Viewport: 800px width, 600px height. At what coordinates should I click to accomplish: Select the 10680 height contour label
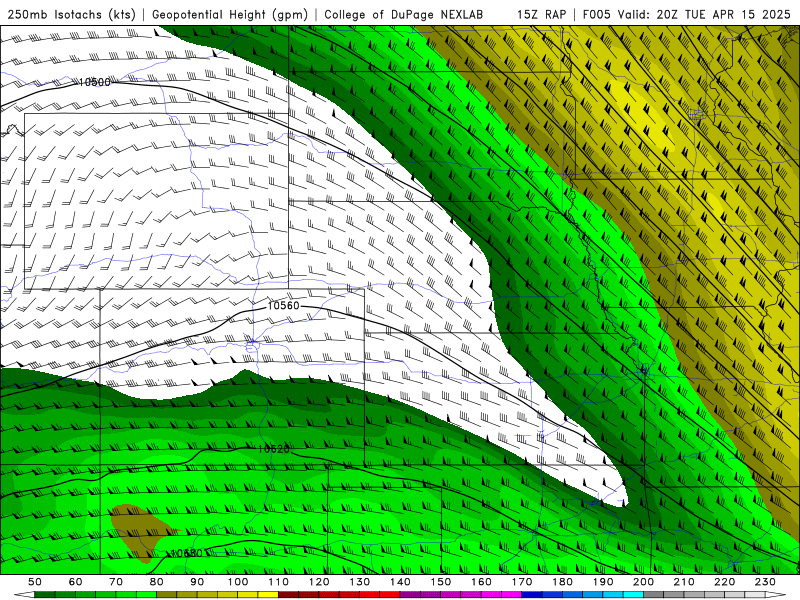(187, 554)
